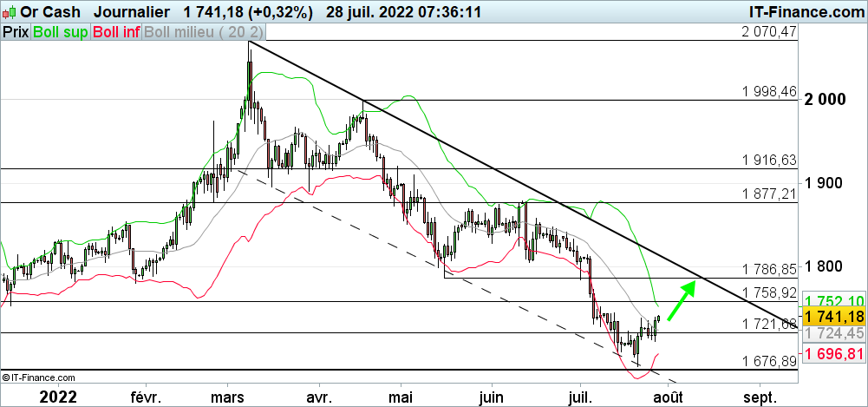Viewport: 868px width, 407px height.
Task: Select the 1 998,46 horizontal level label
Action: (768, 91)
